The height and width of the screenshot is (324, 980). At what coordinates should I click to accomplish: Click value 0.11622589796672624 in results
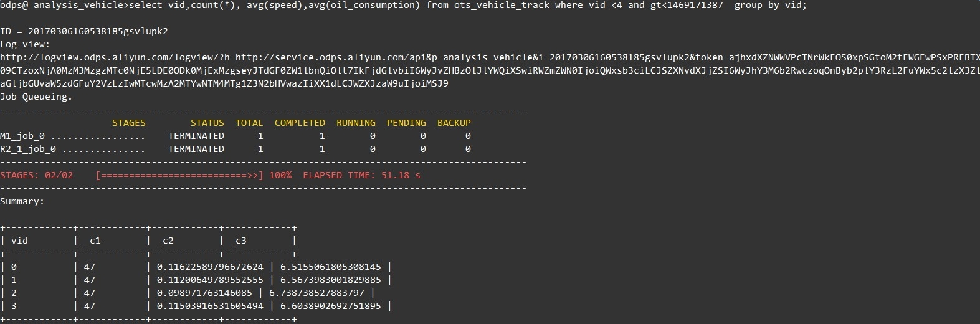pos(210,267)
